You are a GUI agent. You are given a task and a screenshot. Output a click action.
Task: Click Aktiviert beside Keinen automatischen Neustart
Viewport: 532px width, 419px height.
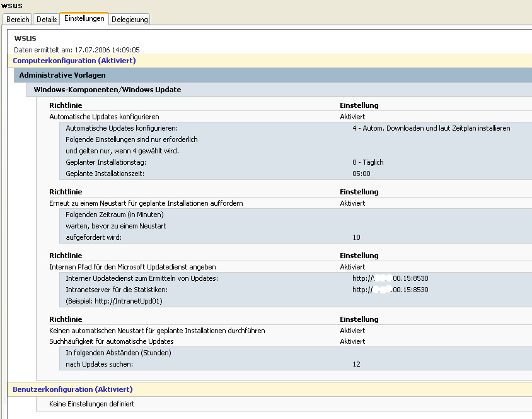pyautogui.click(x=352, y=331)
